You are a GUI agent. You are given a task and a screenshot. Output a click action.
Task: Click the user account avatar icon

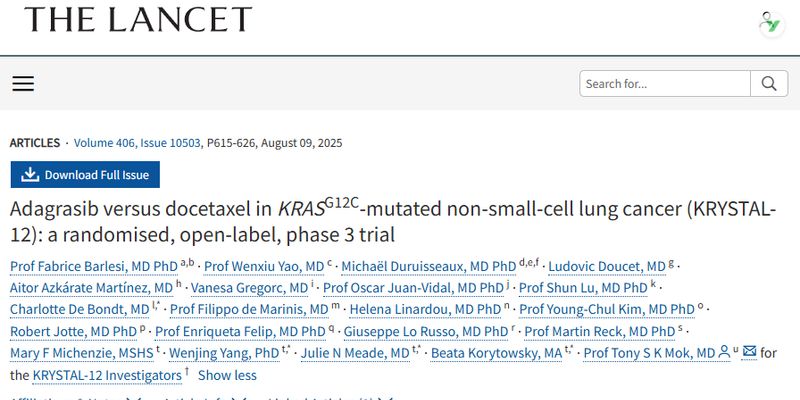770,23
